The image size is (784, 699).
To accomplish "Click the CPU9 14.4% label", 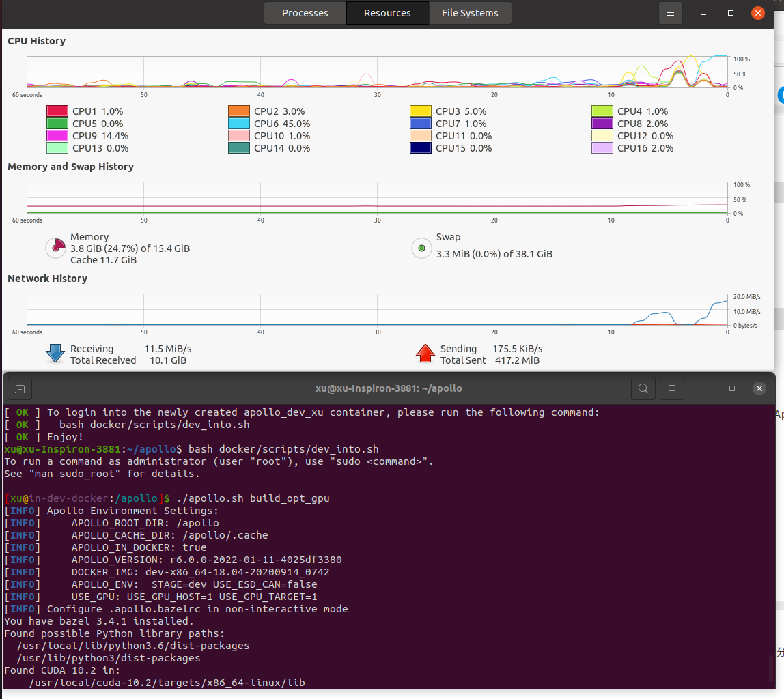I will [100, 136].
